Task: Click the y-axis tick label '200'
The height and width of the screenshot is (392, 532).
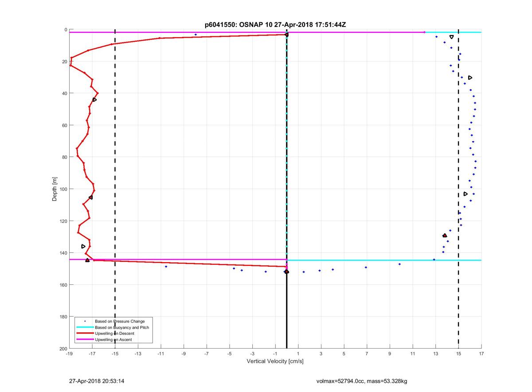Action: pos(63,349)
